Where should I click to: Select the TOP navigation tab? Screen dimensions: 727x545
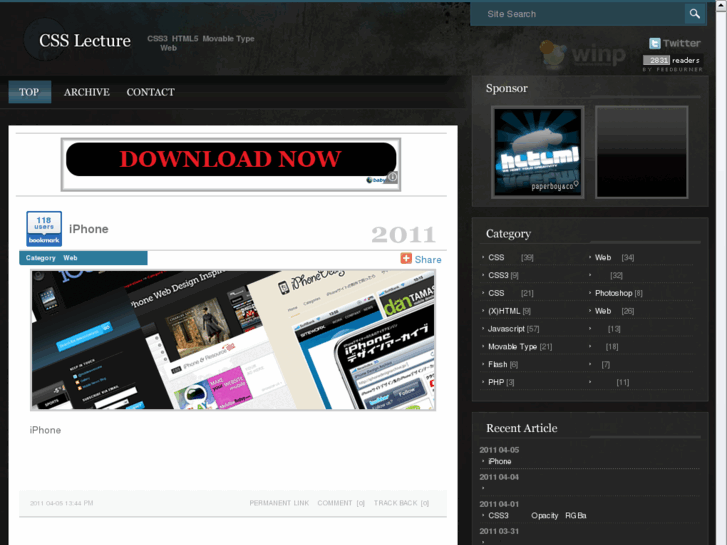click(30, 92)
